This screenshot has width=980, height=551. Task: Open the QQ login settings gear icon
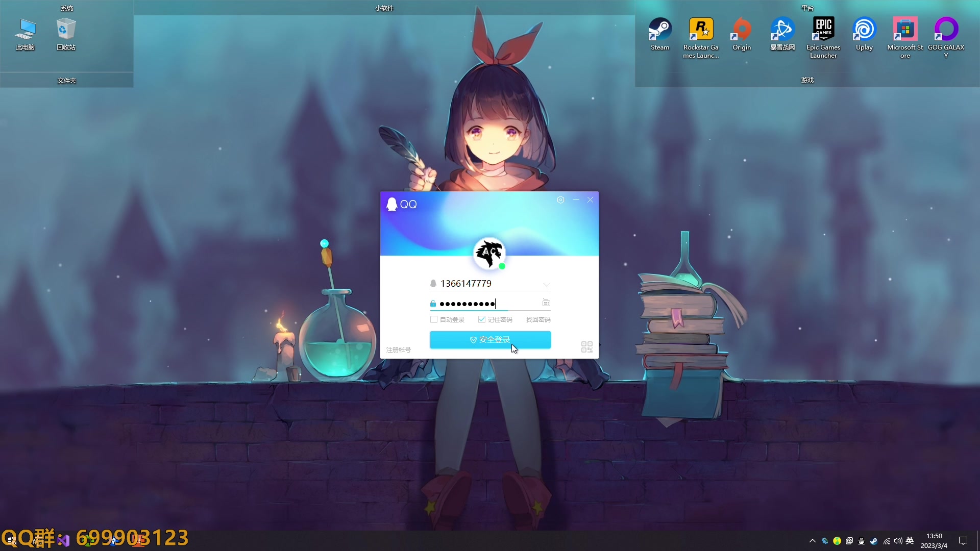coord(560,200)
